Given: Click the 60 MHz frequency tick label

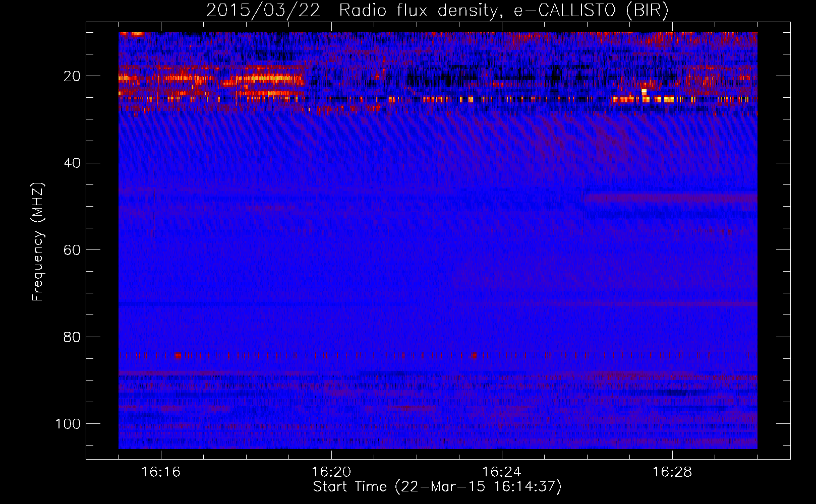Looking at the screenshot, I should 72,250.
